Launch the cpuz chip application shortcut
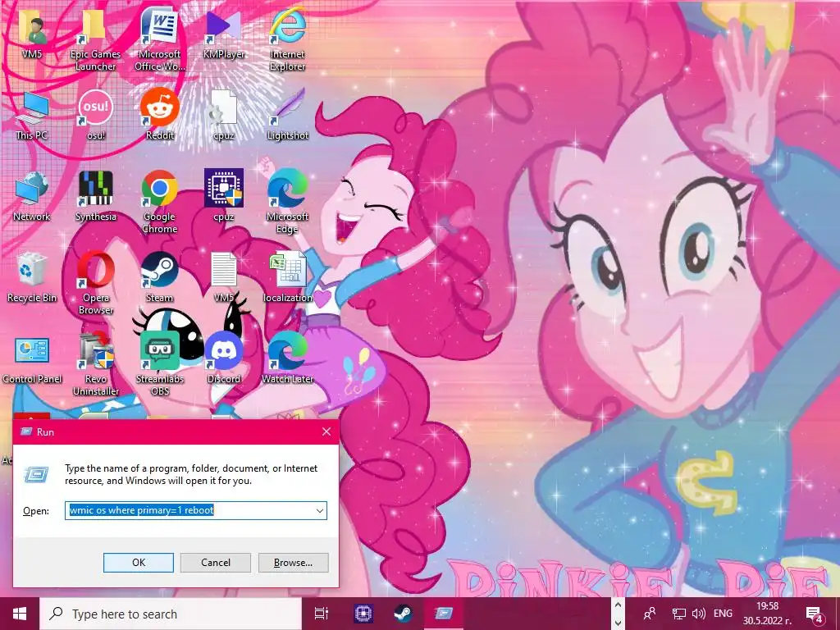Viewport: 840px width, 630px height. click(x=224, y=197)
